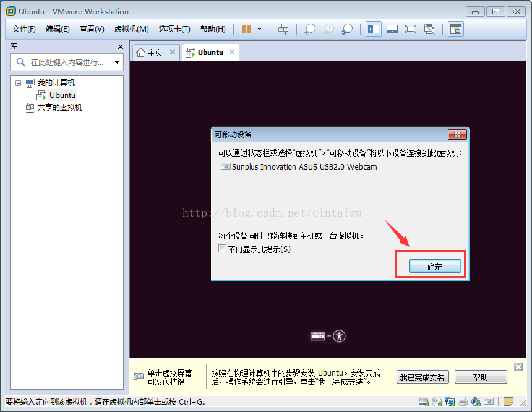This screenshot has height=412, width=532.
Task: Click the 我已完成安装 button
Action: [x=423, y=377]
